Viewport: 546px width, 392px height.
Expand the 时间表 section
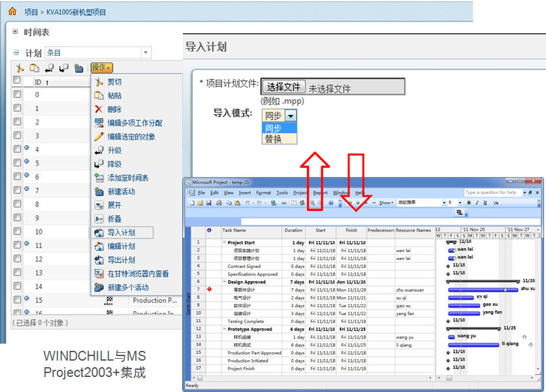point(15,31)
